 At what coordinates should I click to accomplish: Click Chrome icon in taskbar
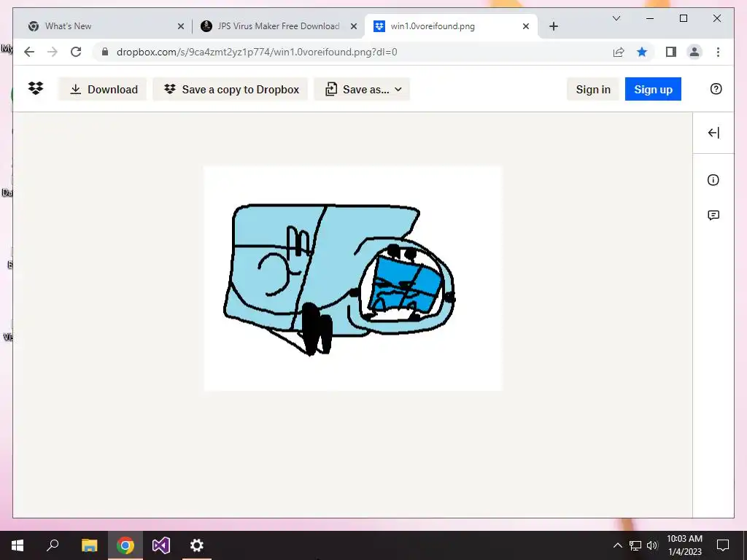tap(125, 545)
